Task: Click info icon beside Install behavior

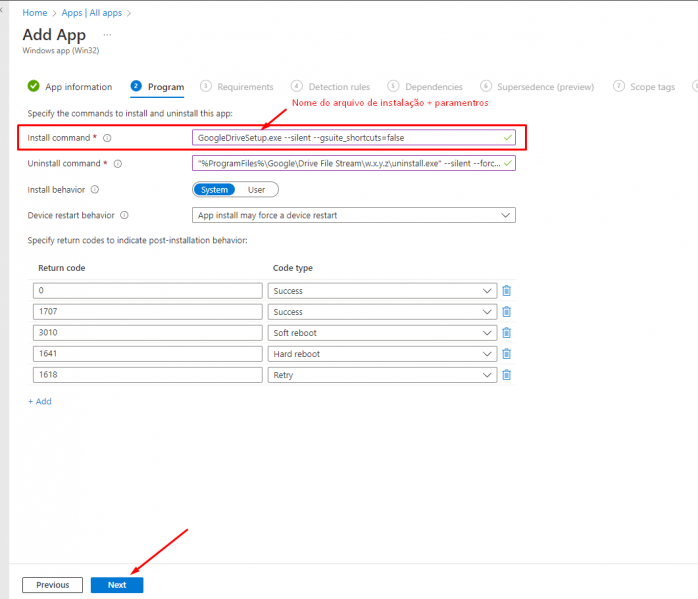Action: pyautogui.click(x=95, y=190)
